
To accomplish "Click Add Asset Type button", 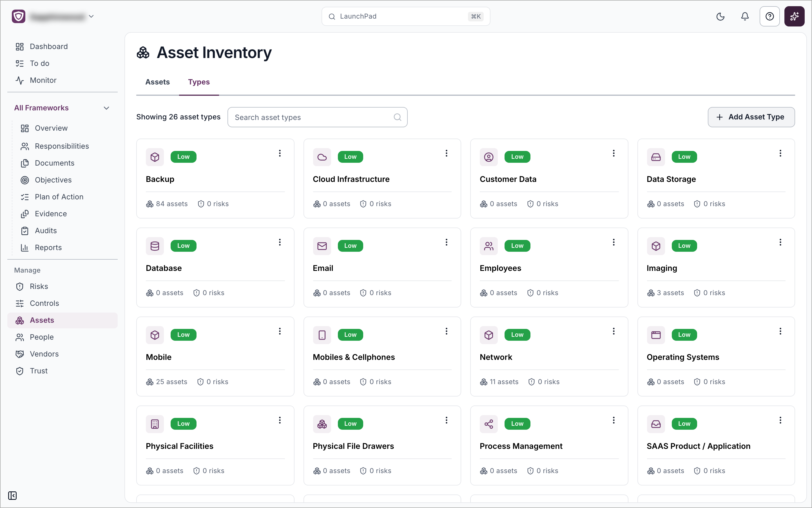I will click(x=751, y=117).
